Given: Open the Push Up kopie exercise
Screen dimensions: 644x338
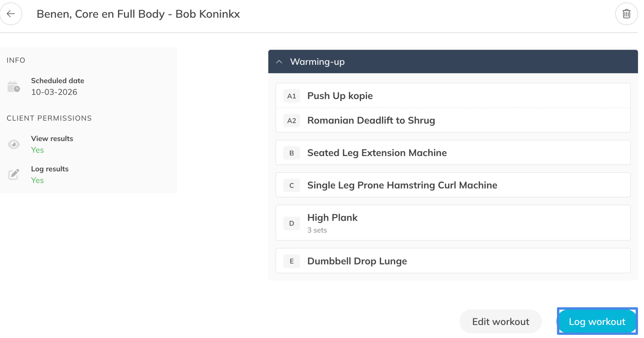Looking at the screenshot, I should coord(340,96).
